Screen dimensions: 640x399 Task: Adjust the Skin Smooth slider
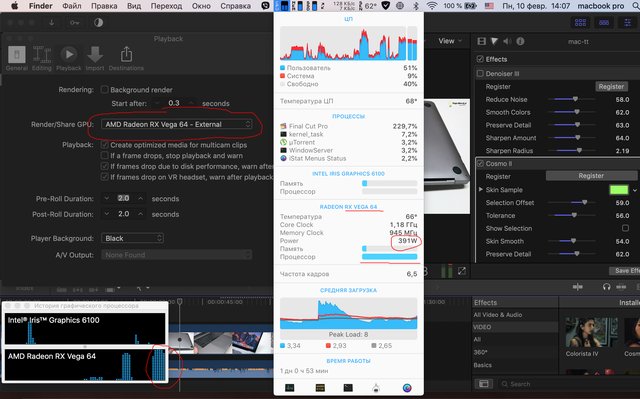click(x=573, y=241)
